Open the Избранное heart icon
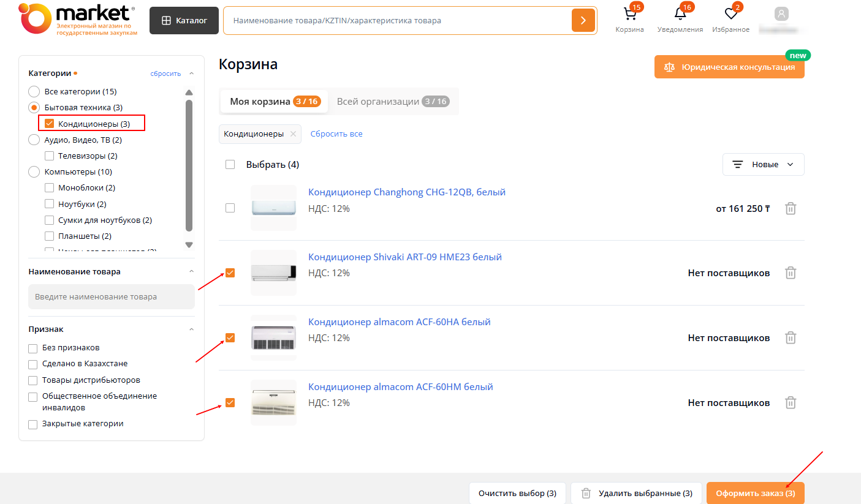 coord(730,15)
